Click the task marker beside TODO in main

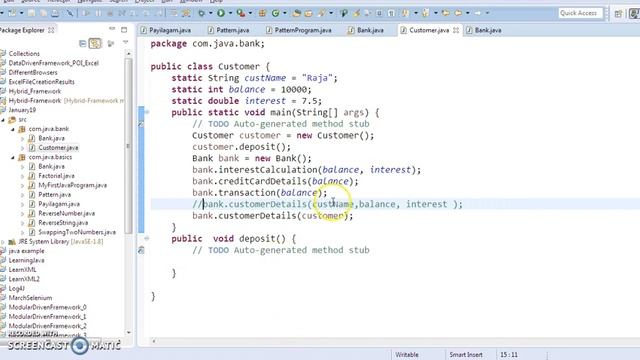click(141, 124)
